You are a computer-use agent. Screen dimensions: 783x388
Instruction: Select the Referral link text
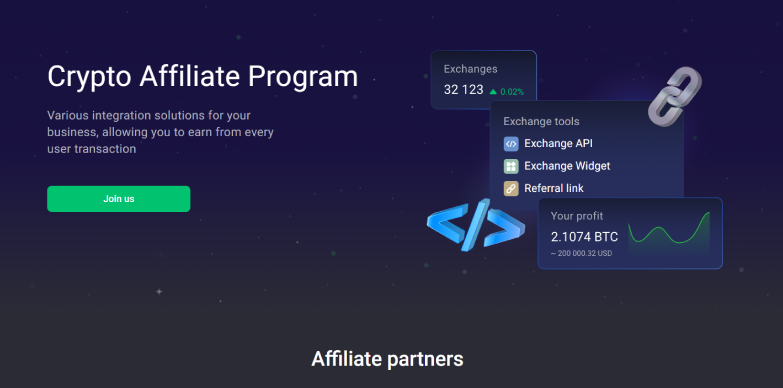click(554, 188)
